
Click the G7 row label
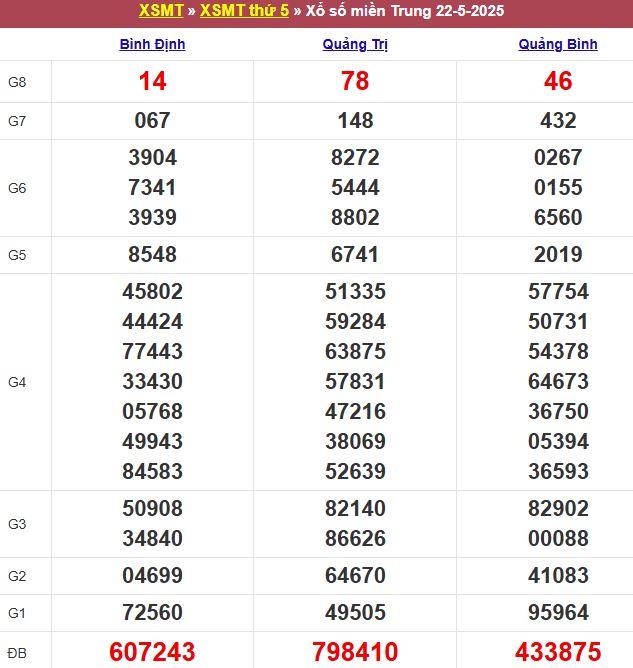(x=17, y=121)
